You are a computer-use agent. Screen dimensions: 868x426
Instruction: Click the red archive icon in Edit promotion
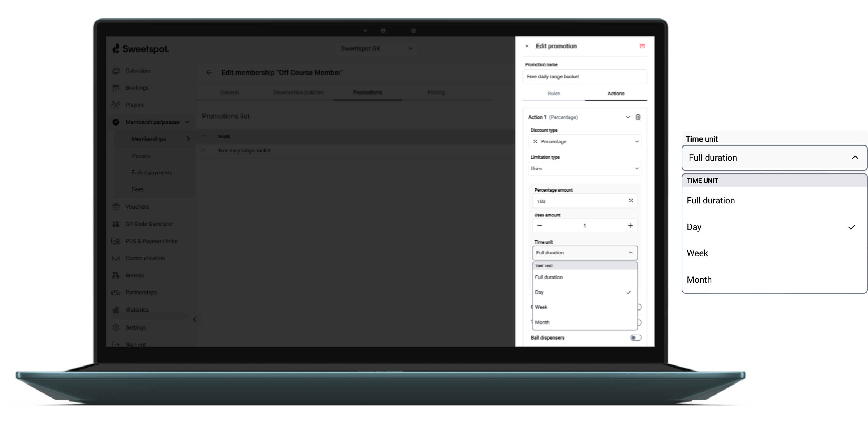click(x=642, y=46)
